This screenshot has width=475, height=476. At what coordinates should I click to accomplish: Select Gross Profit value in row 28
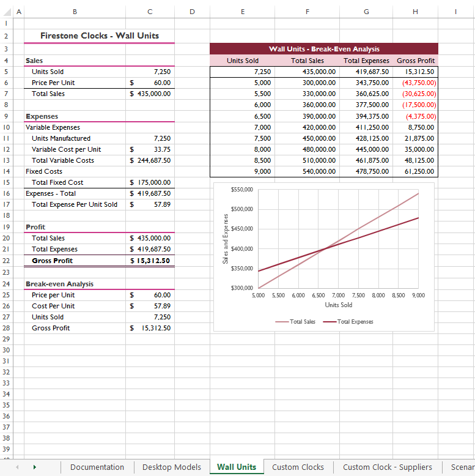click(150, 328)
